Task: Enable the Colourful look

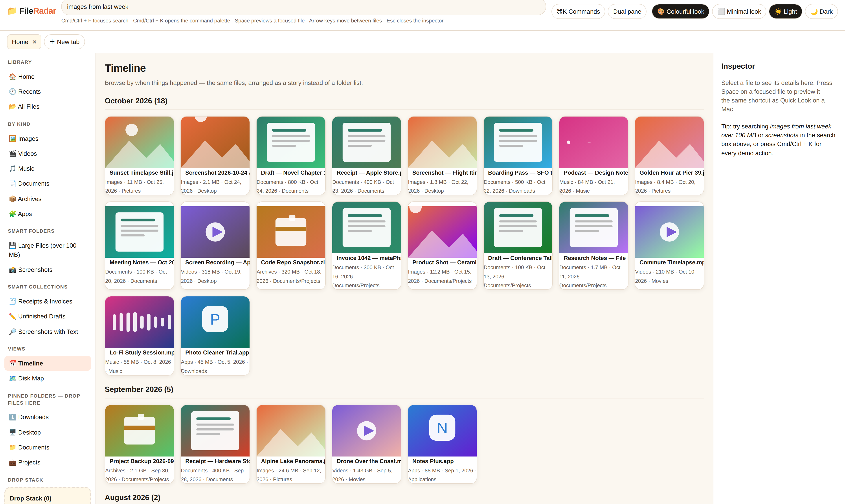Action: point(681,12)
